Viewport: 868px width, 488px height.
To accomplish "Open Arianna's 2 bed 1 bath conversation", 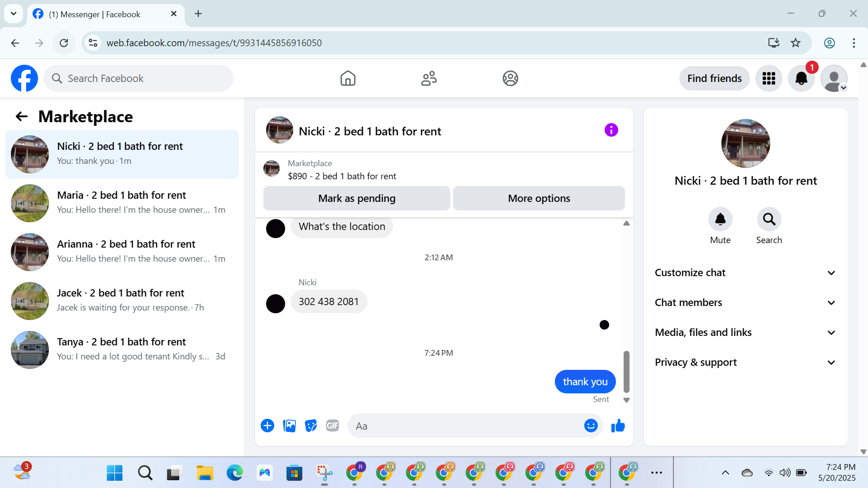I will tap(122, 252).
